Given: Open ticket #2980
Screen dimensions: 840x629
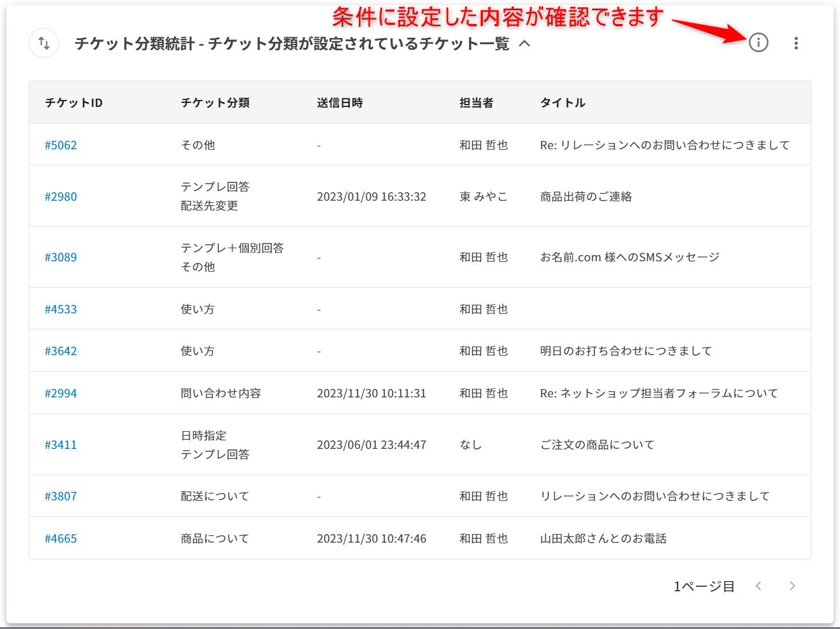Looking at the screenshot, I should [61, 197].
